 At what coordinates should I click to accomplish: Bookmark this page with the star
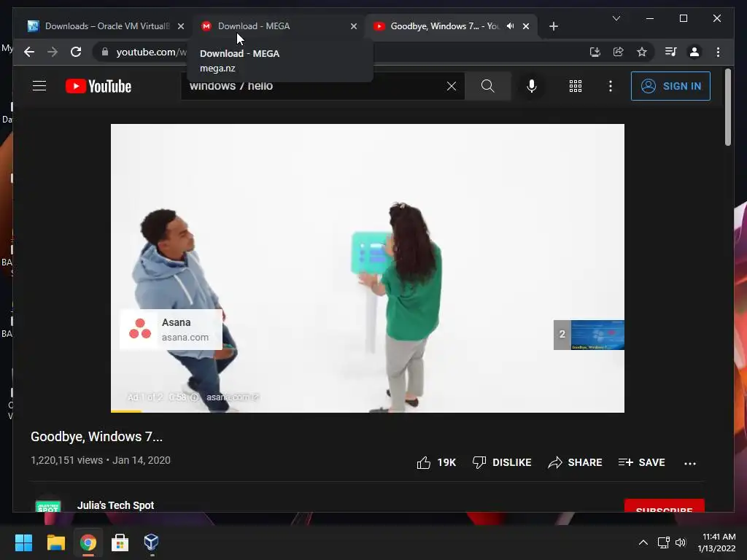click(x=642, y=52)
